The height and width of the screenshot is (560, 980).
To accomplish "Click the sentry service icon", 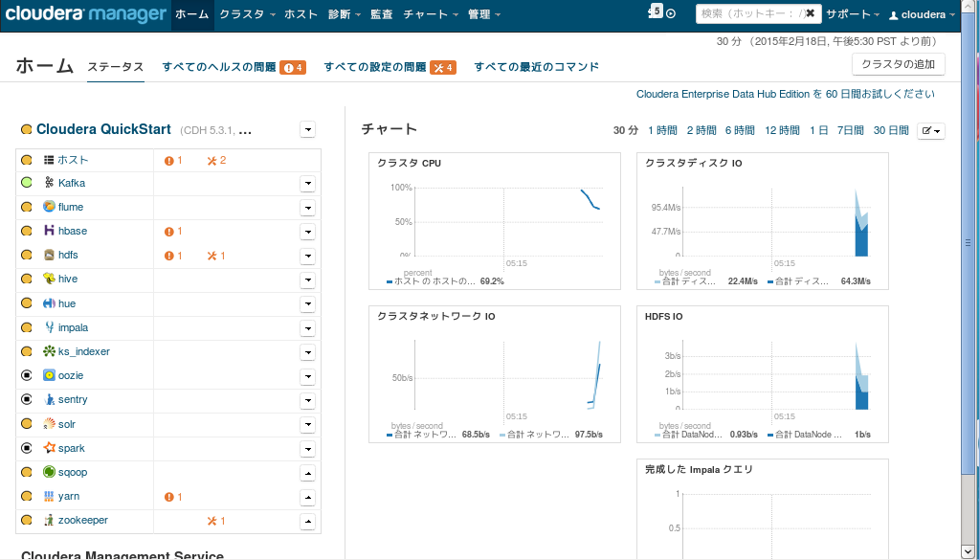I will (x=50, y=399).
